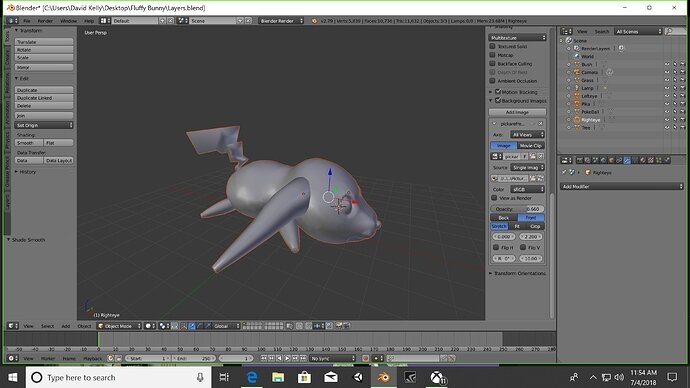
Task: Click the Lamp object icon in outliner
Action: tap(576, 88)
